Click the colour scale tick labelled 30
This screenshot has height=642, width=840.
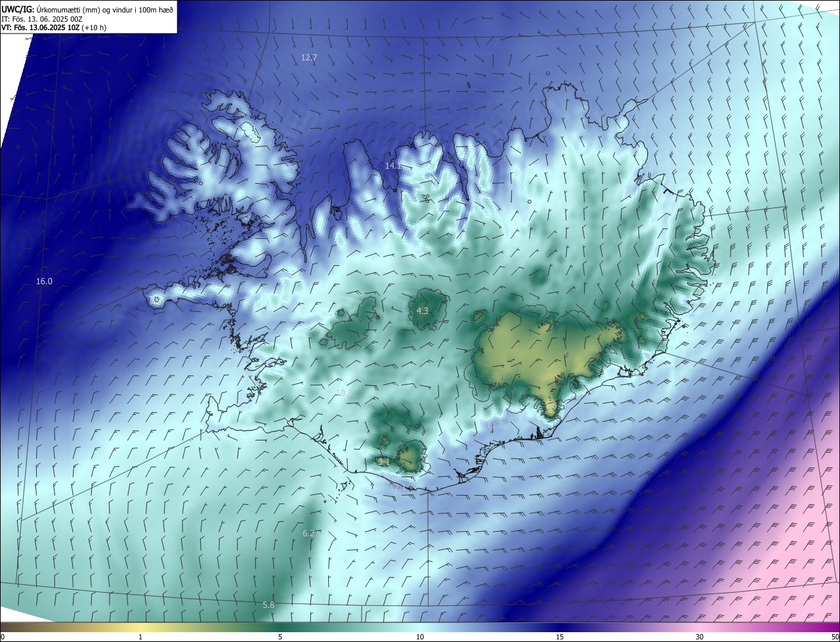(x=700, y=637)
